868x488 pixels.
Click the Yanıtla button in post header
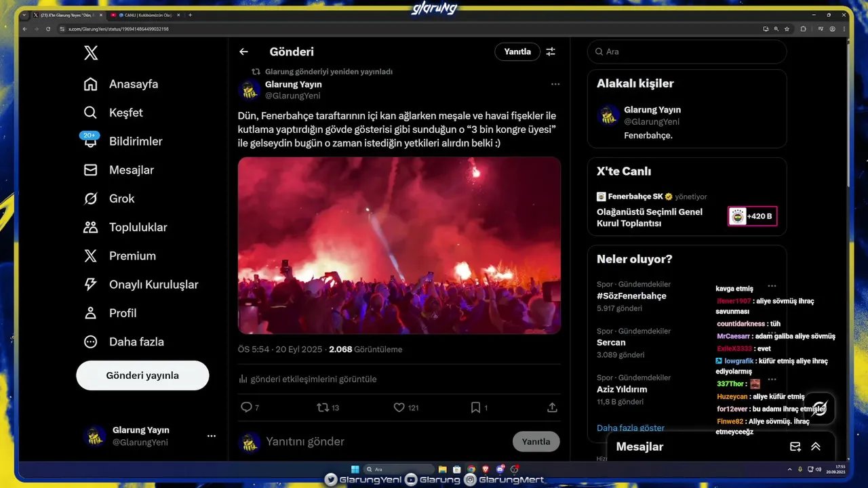point(517,52)
